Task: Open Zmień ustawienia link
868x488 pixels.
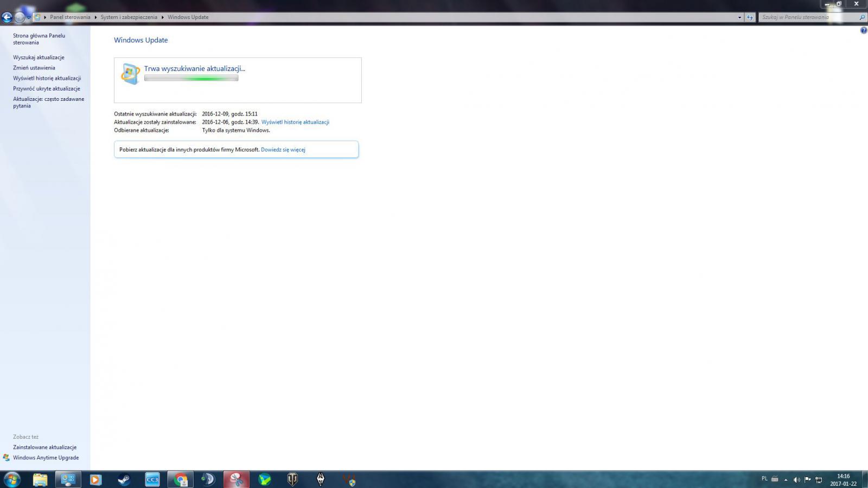Action: pyautogui.click(x=34, y=68)
